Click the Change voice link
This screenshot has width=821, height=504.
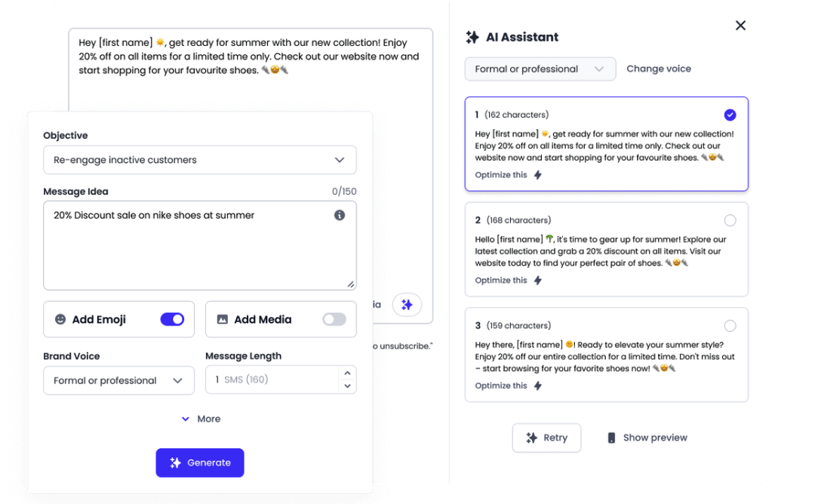coord(659,69)
